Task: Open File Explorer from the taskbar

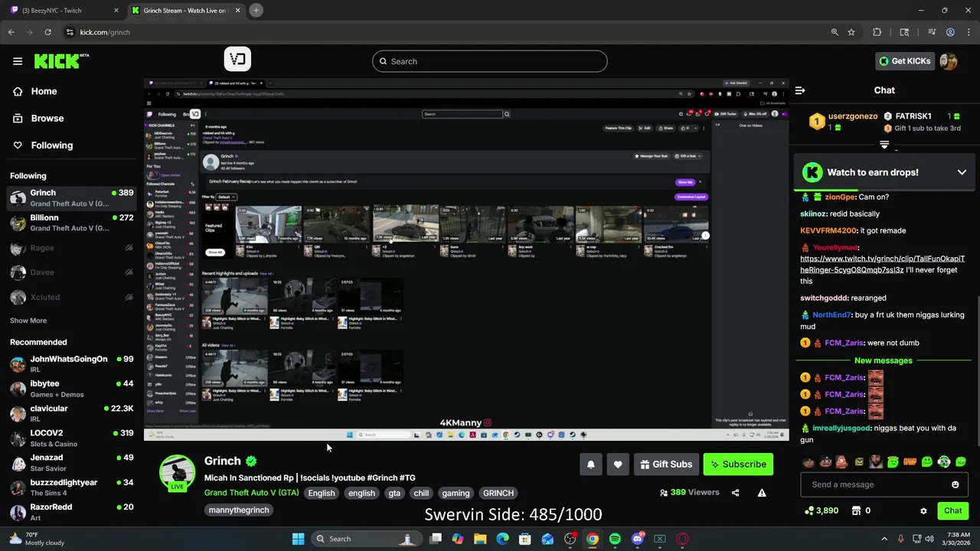Action: pos(480,539)
